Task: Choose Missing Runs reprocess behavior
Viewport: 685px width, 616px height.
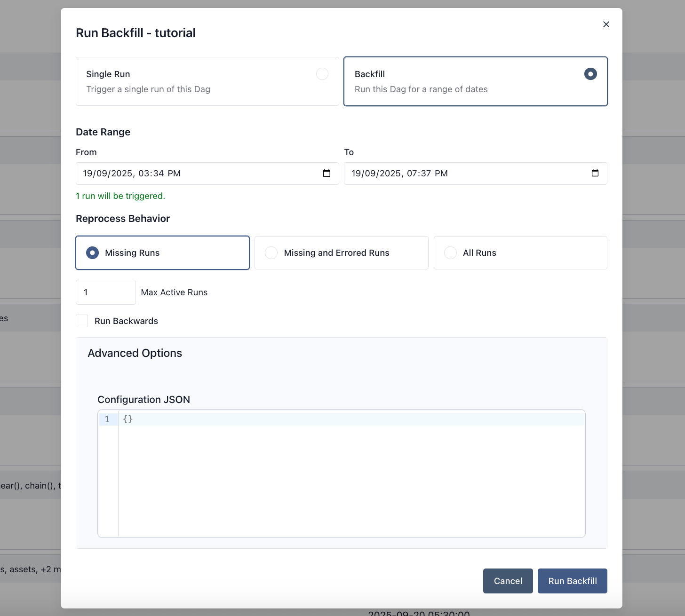Action: pos(93,253)
